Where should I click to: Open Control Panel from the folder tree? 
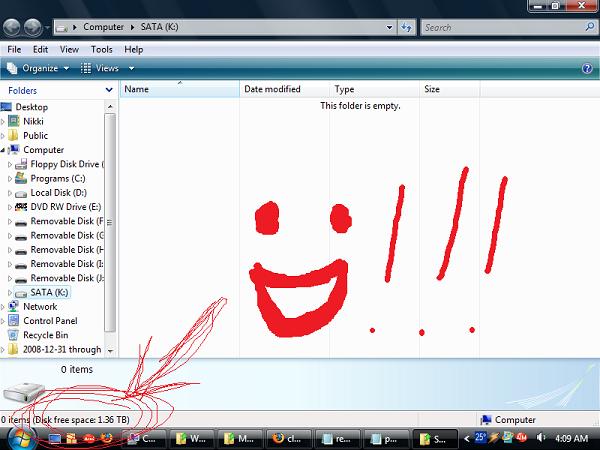point(51,321)
